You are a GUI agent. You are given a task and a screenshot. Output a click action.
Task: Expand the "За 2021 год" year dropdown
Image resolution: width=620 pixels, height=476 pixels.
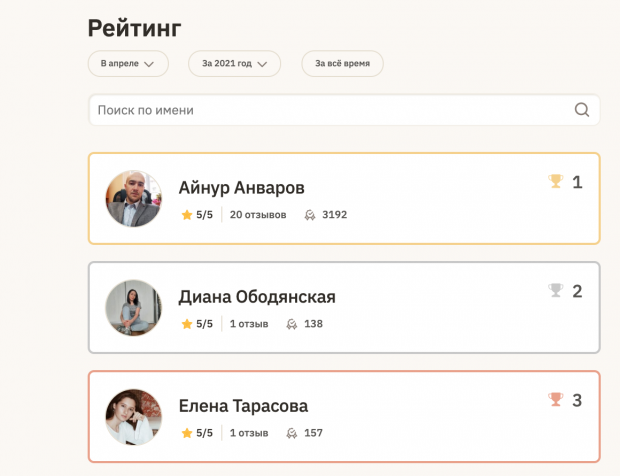[235, 64]
